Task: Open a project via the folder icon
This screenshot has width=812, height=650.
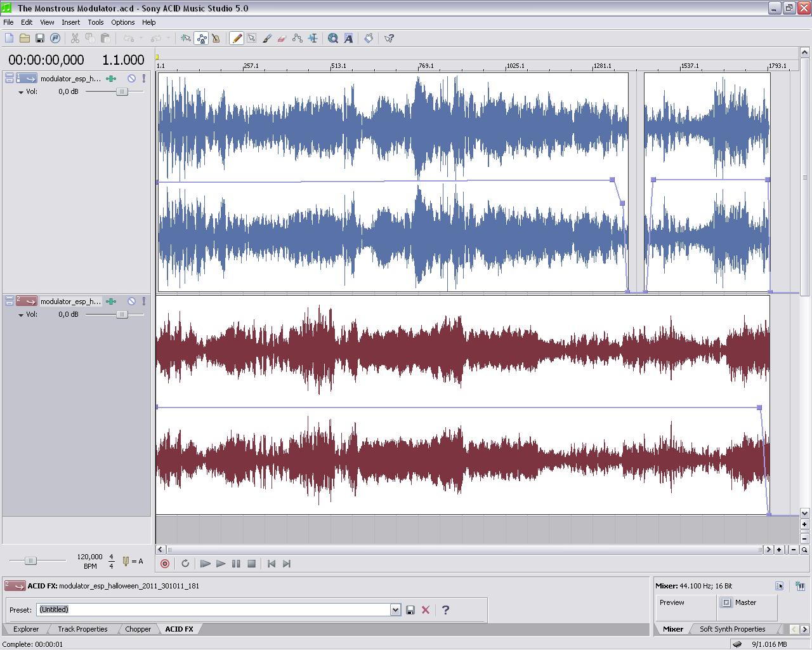Action: pos(25,38)
